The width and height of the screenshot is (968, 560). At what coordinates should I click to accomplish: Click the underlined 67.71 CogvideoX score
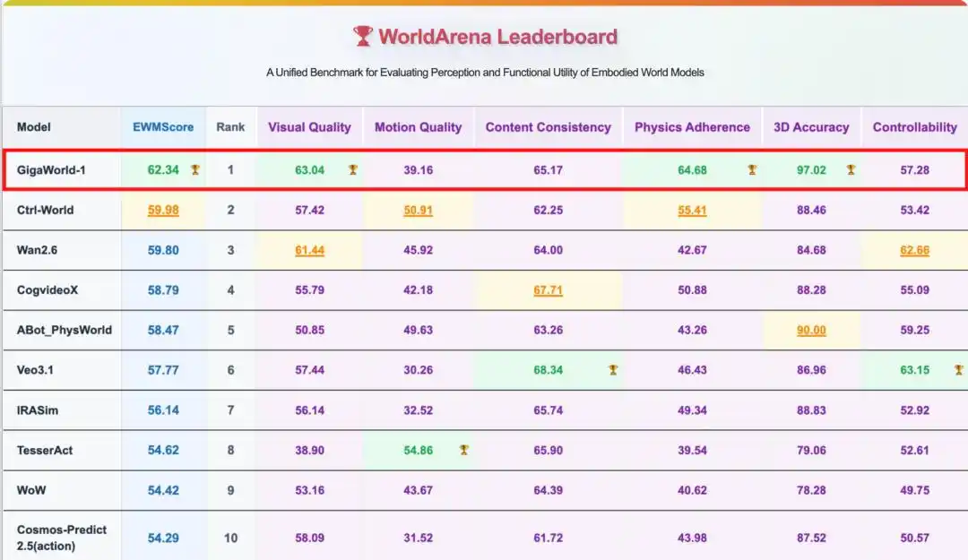coord(548,290)
